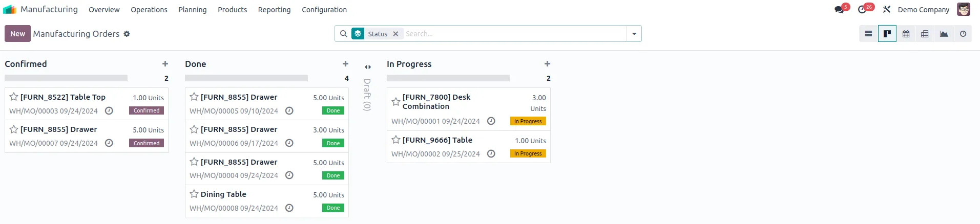Open activity clock for WH/MO/00001
980x224 pixels.
click(491, 121)
